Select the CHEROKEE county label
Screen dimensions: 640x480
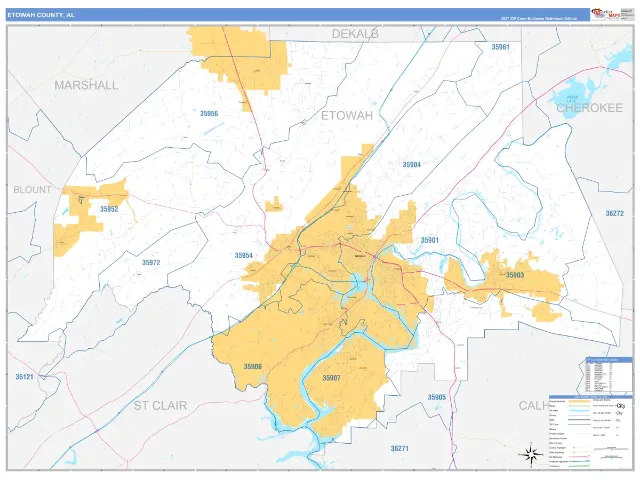pos(589,108)
